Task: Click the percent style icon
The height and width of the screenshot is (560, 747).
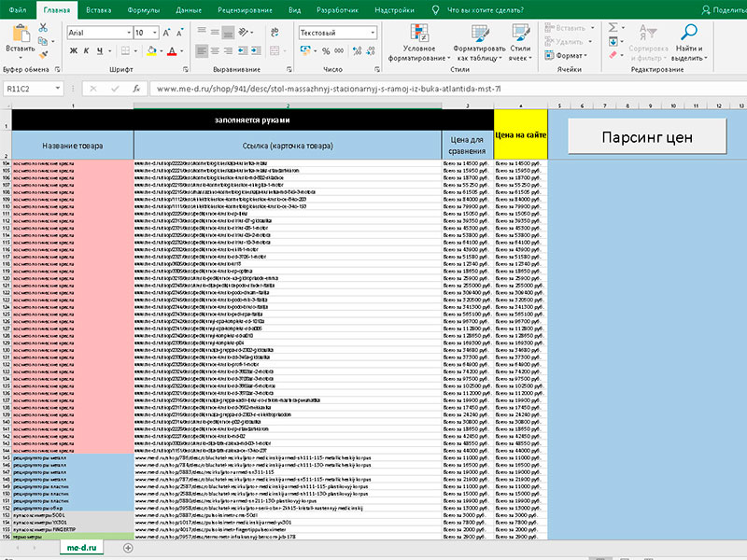Action: click(326, 50)
